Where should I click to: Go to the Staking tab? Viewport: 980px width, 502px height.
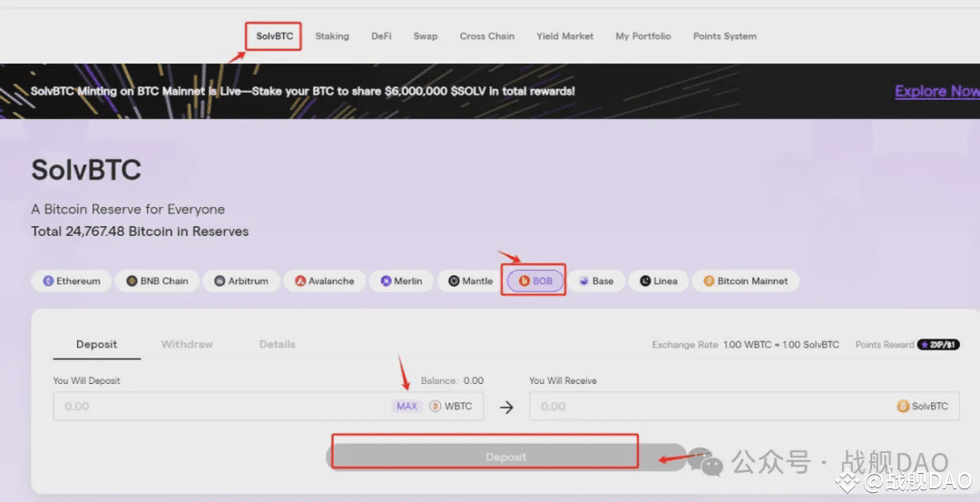332,36
